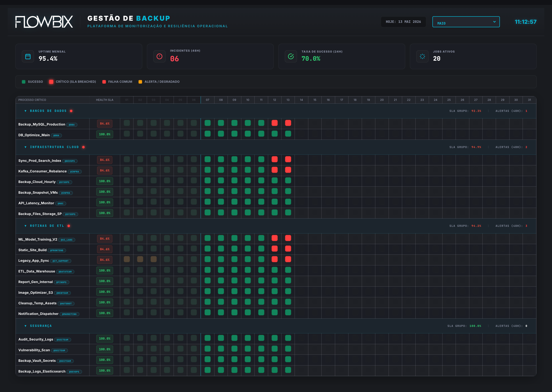Click the Image_Optimizer_S3 process name
Screen dimensions: 552x392
[35, 293]
